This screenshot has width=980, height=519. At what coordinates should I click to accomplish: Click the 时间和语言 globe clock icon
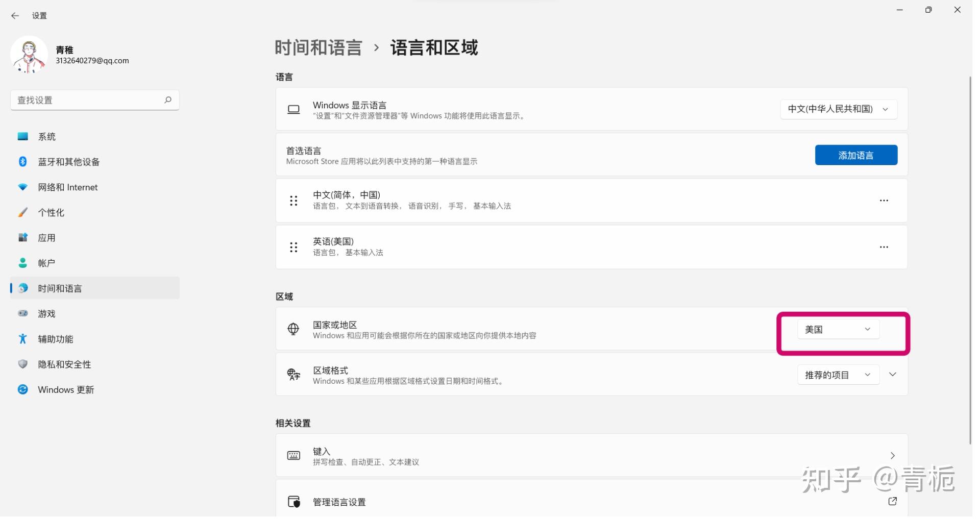[x=23, y=289]
